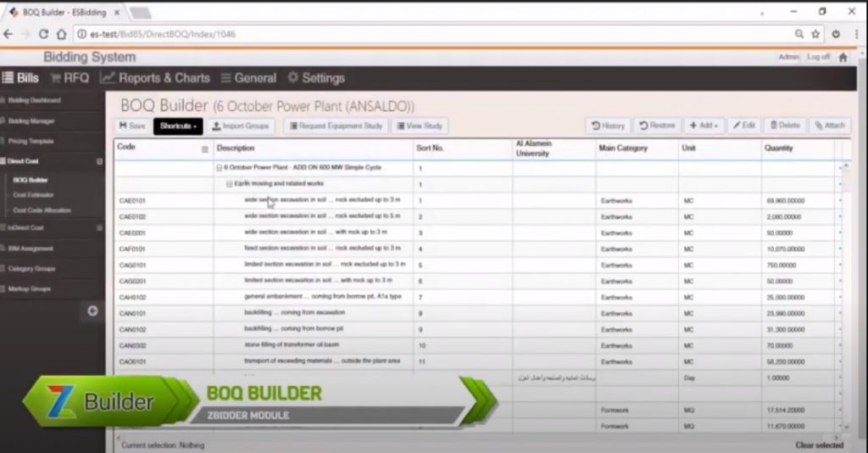Open Reports & Charts menu
Screen dimensions: 868x453
click(155, 78)
